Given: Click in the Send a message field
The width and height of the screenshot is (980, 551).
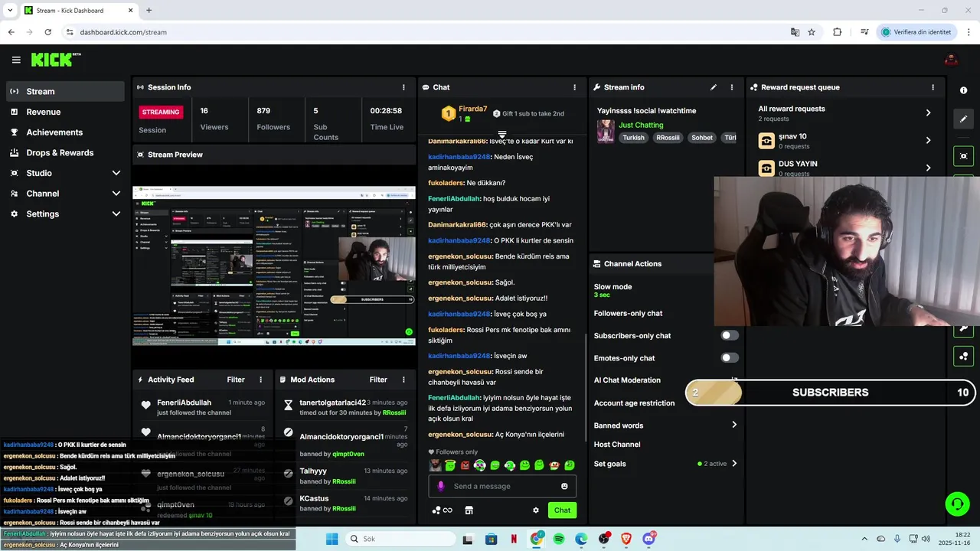Looking at the screenshot, I should click(502, 486).
